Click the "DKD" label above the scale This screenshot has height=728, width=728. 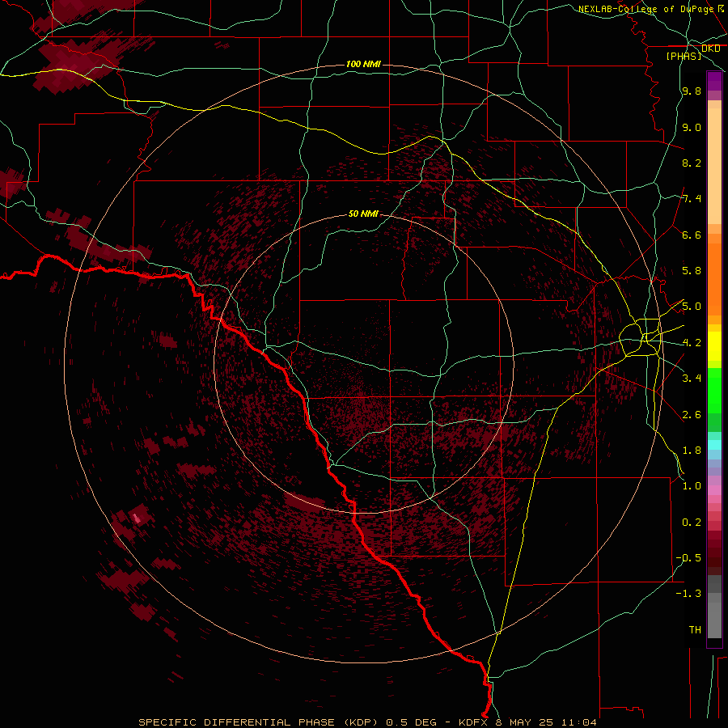click(x=711, y=49)
